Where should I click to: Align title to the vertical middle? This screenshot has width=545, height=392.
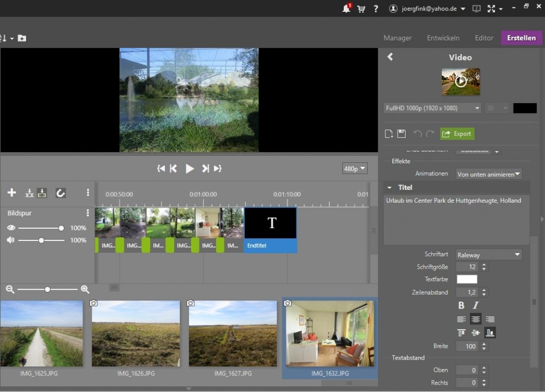[x=475, y=333]
